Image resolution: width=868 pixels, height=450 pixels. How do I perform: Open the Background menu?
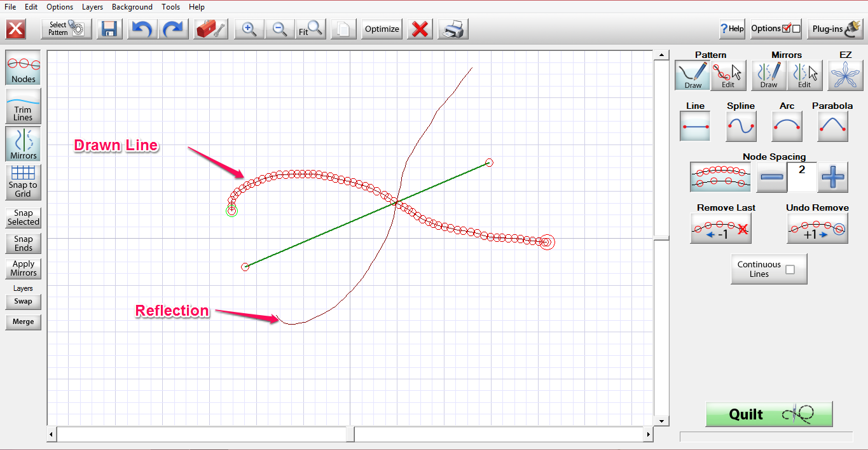pyautogui.click(x=132, y=7)
